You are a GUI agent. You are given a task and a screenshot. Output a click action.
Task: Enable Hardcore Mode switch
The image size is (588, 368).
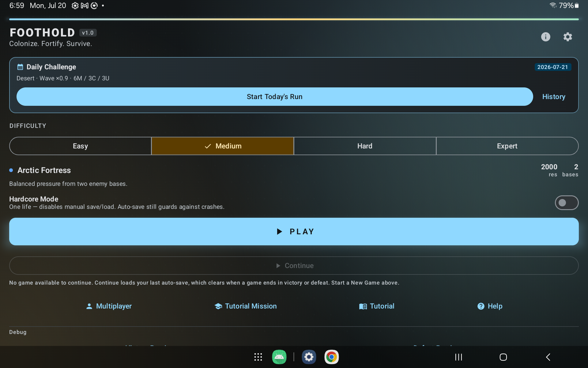click(x=567, y=203)
